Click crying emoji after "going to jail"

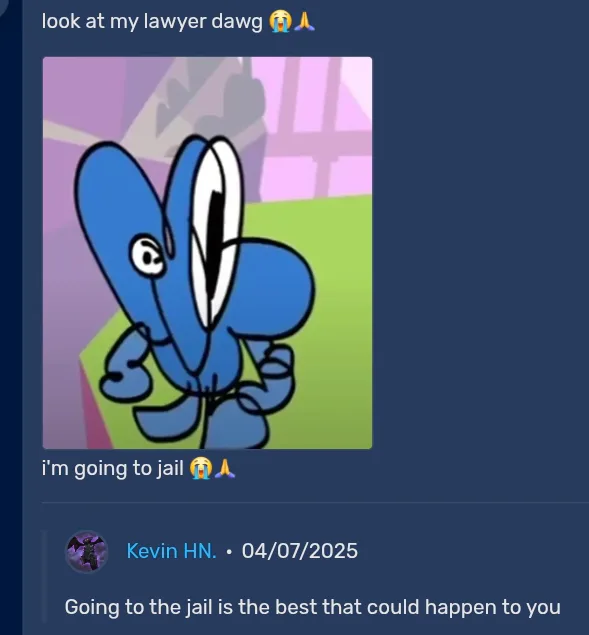pyautogui.click(x=201, y=469)
